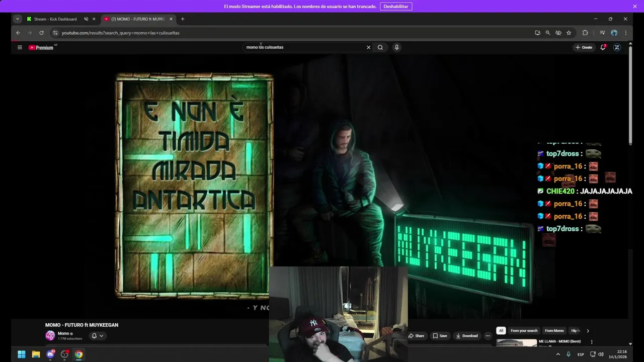The image size is (644, 362).
Task: Share the video
Action: coord(416,336)
